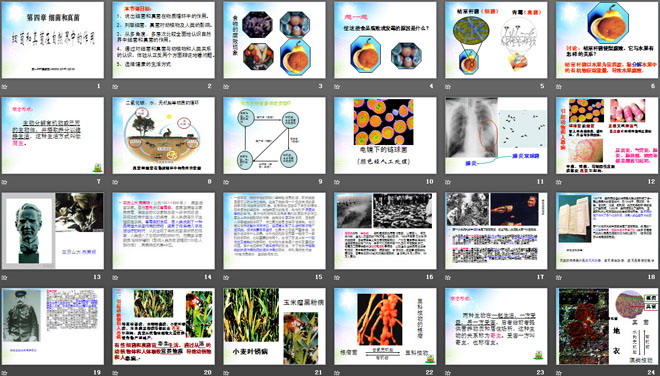
Task: Click the star icon under slide 12
Action: point(559,182)
